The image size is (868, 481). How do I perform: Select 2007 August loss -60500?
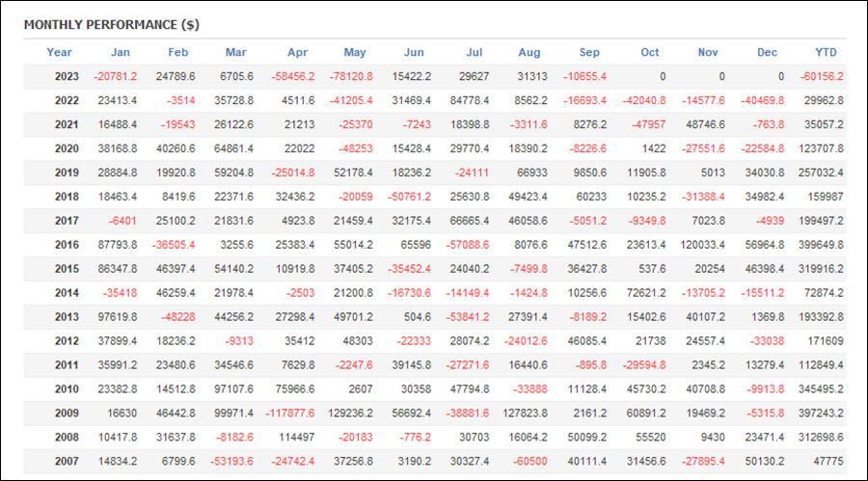pos(530,462)
